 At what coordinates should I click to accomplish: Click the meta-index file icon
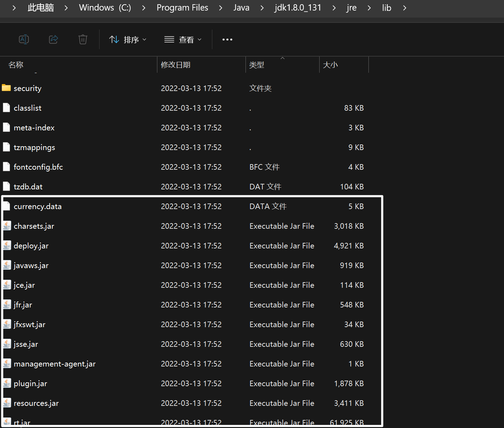6,127
